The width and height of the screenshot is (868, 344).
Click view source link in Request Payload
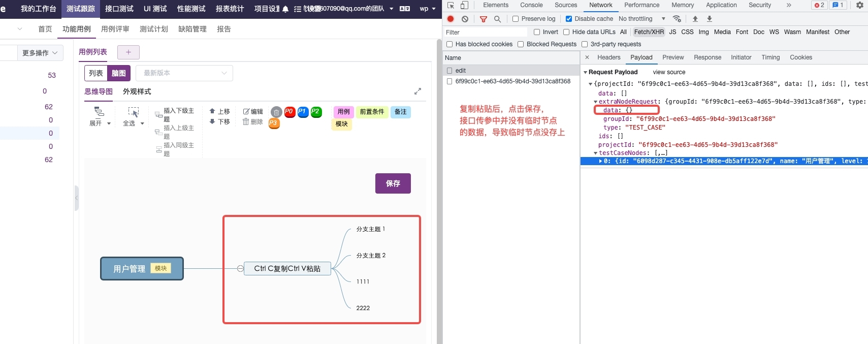(669, 72)
